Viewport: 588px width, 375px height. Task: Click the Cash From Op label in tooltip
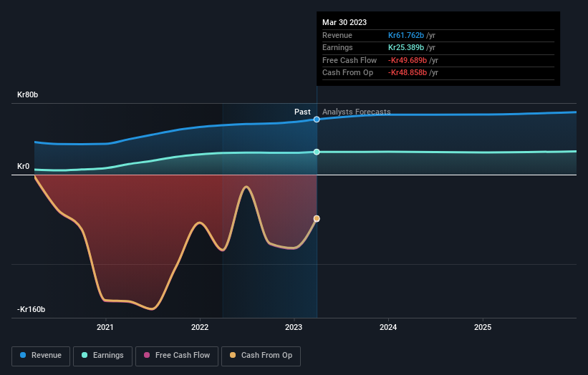point(347,73)
